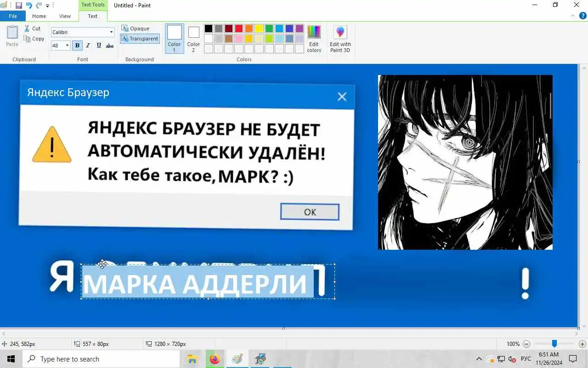Open the Edit colors dialog
Viewport: 588px width, 368px height.
click(x=314, y=39)
